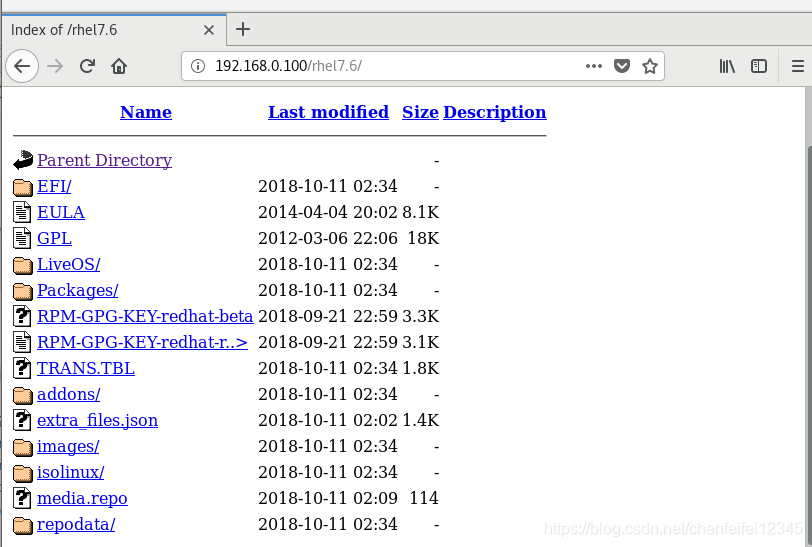The width and height of the screenshot is (812, 547).
Task: Click the folder icon next to addons/
Action: point(23,395)
